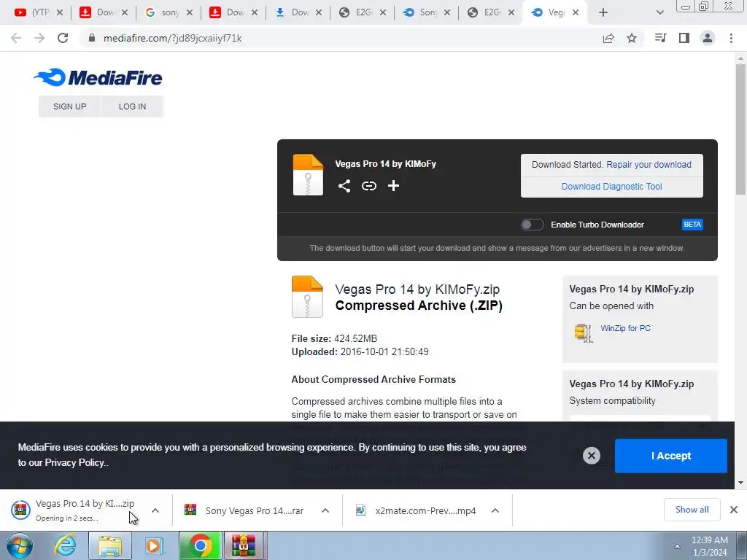
Task: Click the orange zip icon beside Compressed Archive
Action: coord(307,297)
